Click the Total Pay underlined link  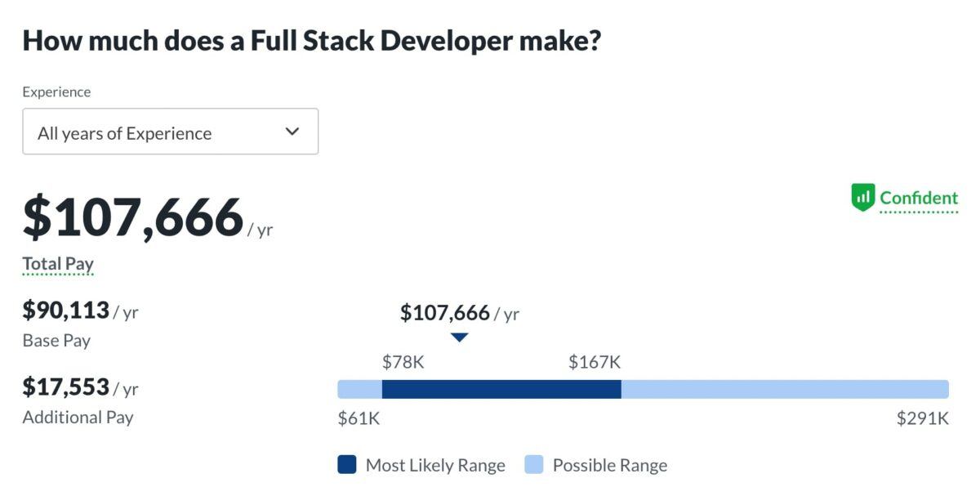point(58,264)
